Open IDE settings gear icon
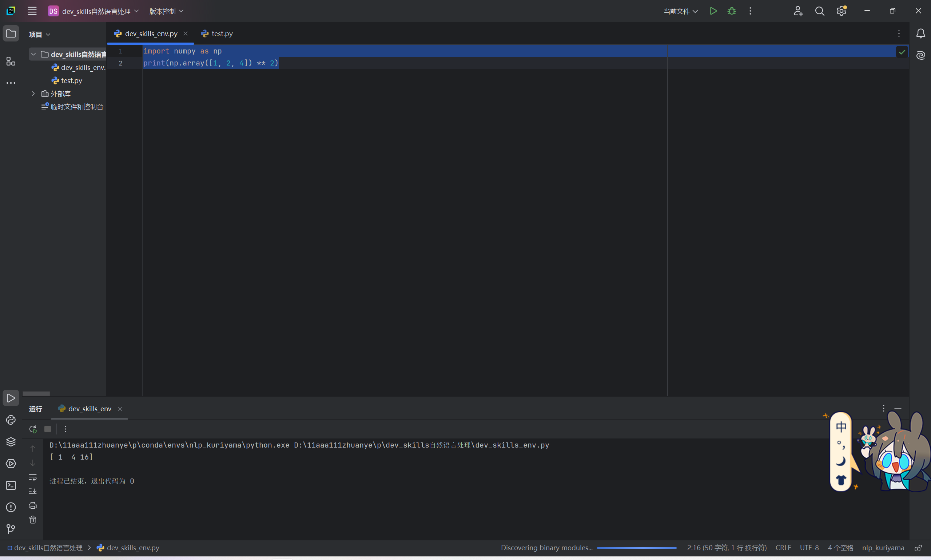931x560 pixels. coord(841,11)
